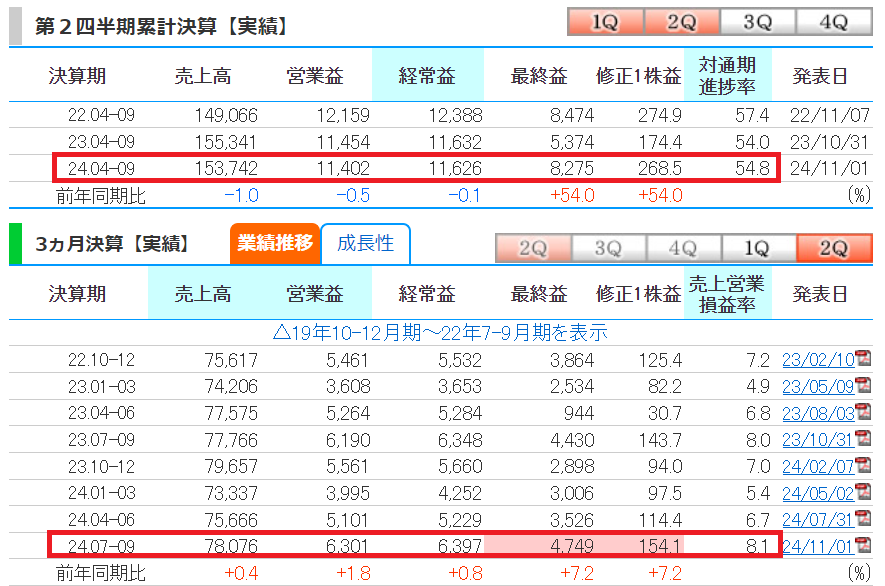Select sales value 155,341
885x586 pixels.
pos(226,142)
